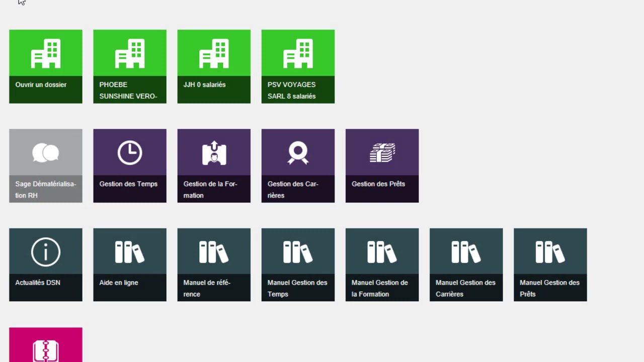
Task: Open the PHOEBE SUNSHINE VERO- company tile
Action: click(130, 66)
